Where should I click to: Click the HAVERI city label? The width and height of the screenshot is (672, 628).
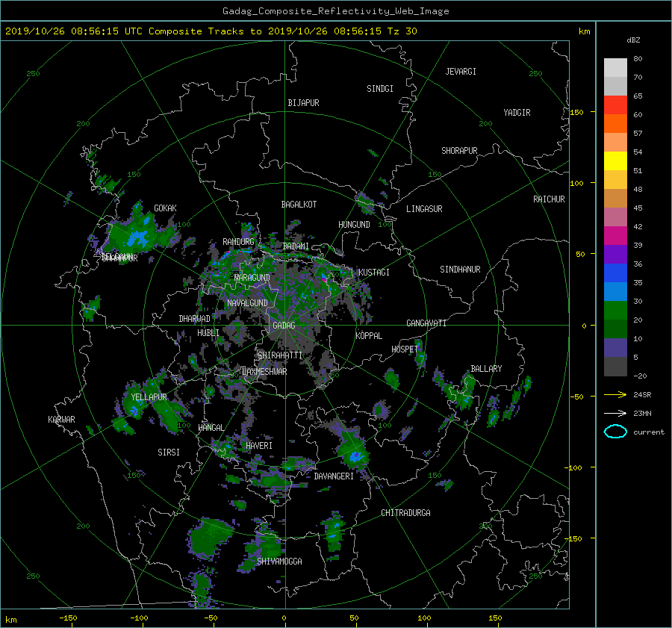pos(259,446)
